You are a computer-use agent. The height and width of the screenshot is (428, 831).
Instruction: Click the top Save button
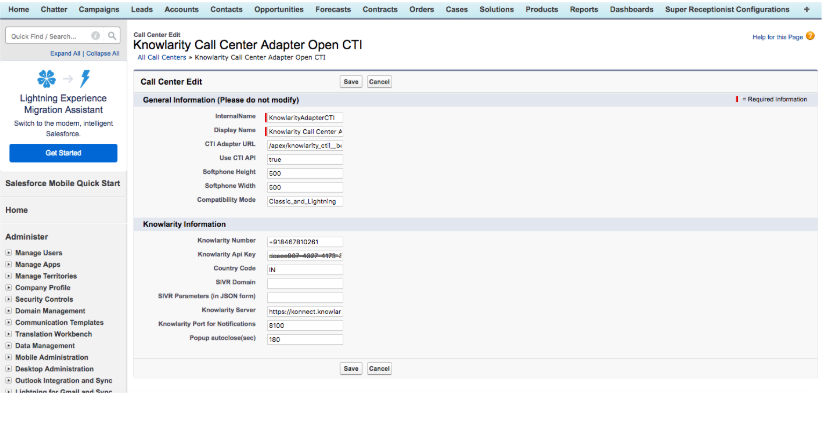[x=351, y=82]
